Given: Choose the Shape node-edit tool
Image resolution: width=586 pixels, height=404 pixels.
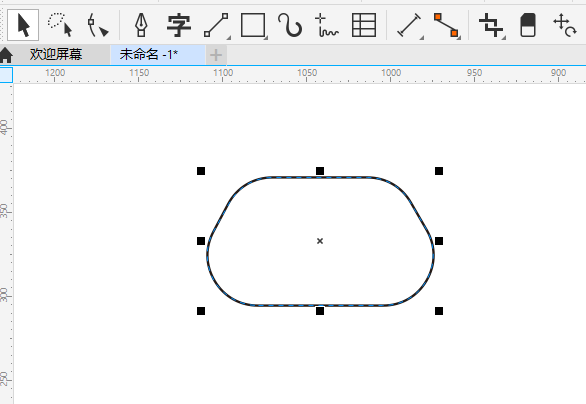Looking at the screenshot, I should tap(98, 25).
